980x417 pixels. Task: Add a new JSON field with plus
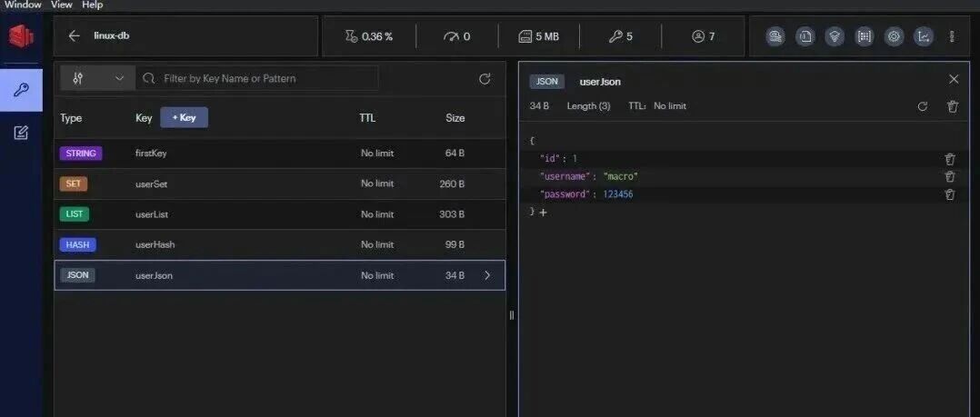(x=543, y=213)
